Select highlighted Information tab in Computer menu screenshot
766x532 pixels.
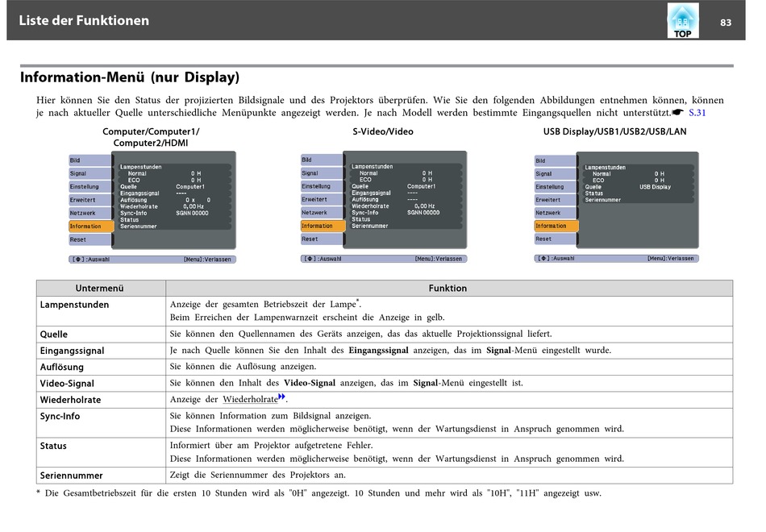[91, 227]
